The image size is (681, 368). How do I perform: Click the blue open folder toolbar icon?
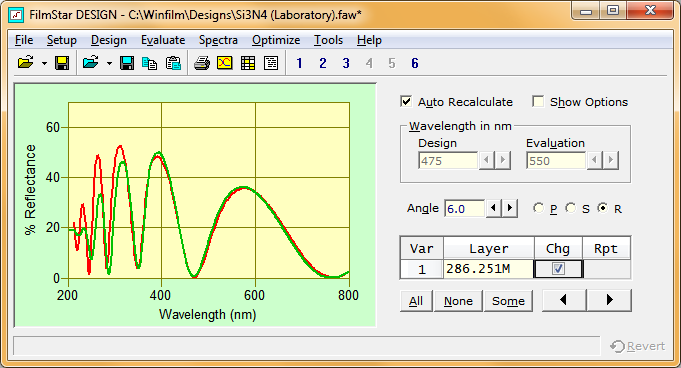[x=91, y=63]
